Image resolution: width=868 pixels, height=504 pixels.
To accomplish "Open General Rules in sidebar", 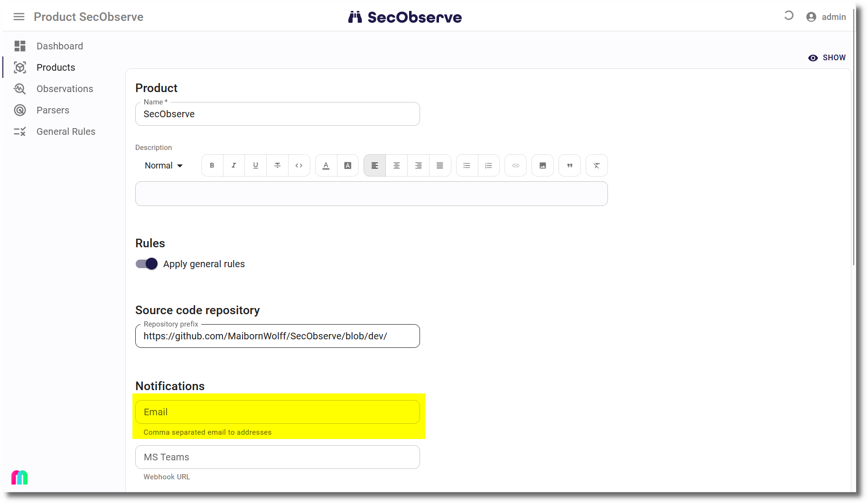I will tap(65, 131).
